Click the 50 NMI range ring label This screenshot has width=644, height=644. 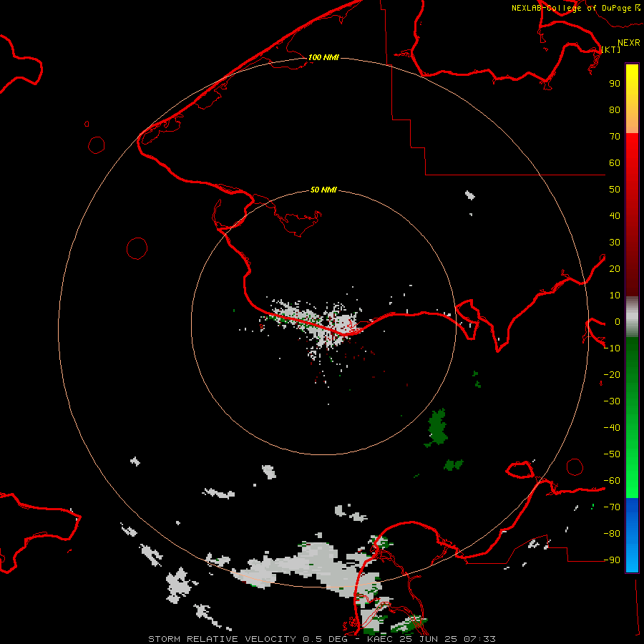pos(323,190)
